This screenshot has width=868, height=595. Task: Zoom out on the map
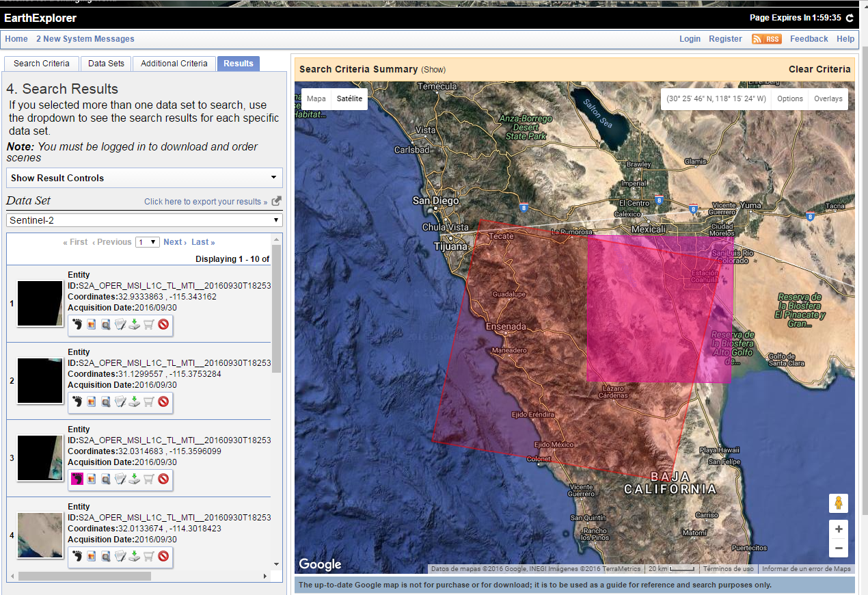click(x=839, y=548)
